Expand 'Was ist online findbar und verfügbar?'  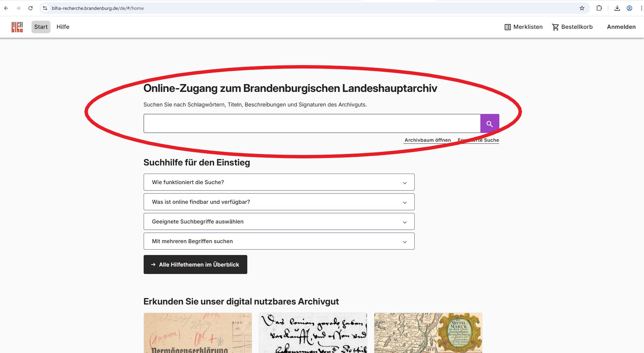pos(278,202)
